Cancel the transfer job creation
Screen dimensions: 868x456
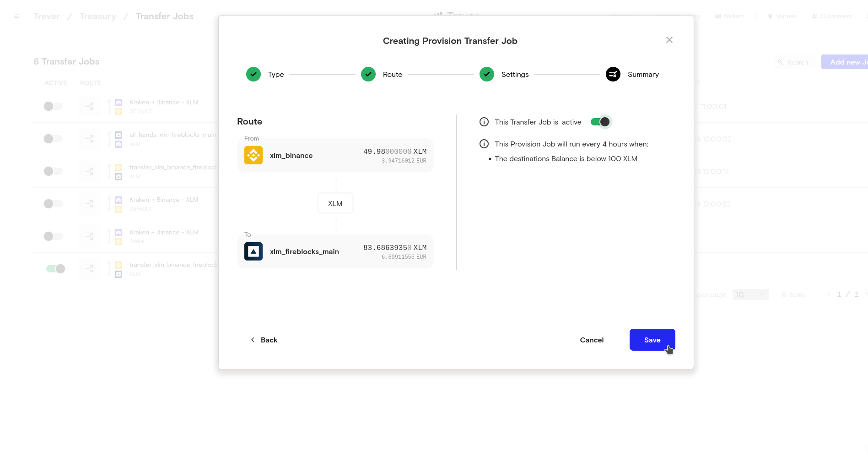pos(592,340)
